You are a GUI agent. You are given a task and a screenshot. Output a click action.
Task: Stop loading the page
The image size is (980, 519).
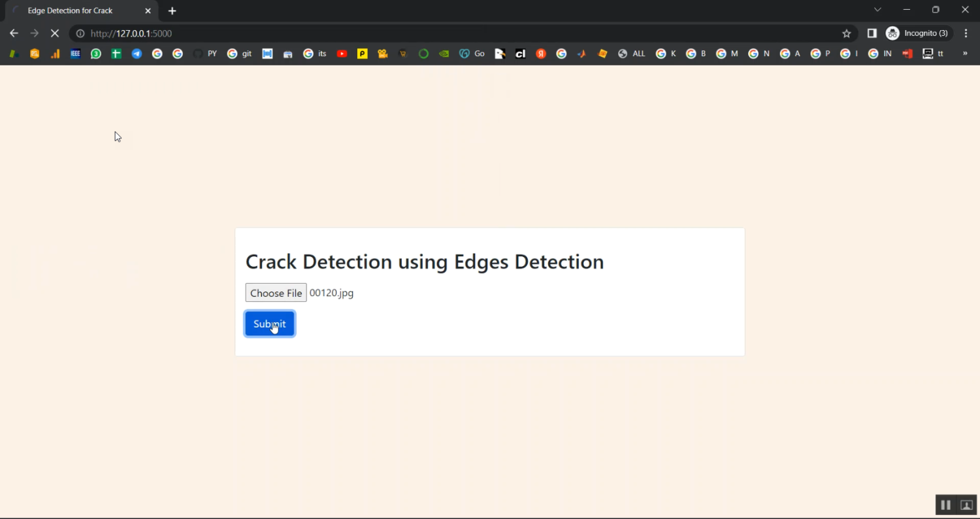[55, 33]
